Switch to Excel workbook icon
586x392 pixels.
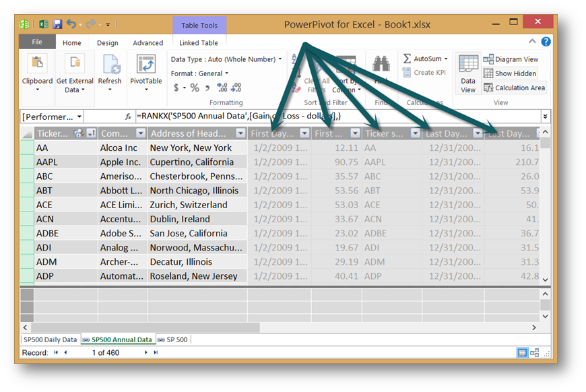(x=43, y=24)
